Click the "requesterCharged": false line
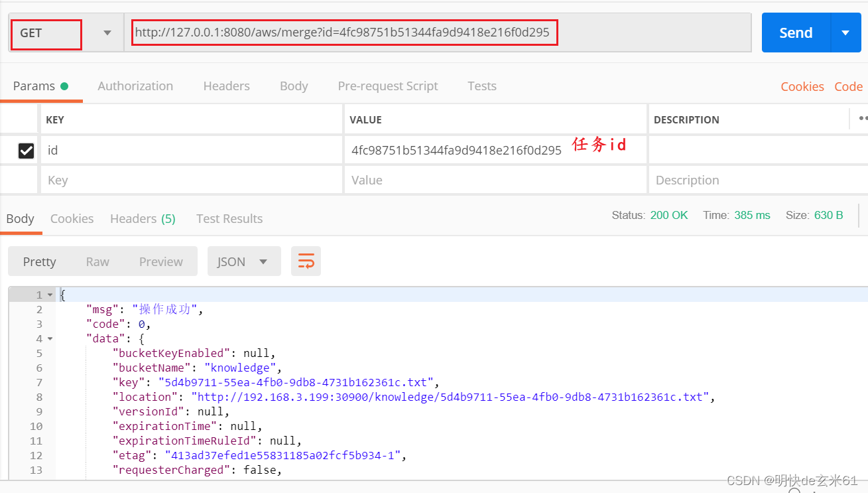The width and height of the screenshot is (868, 493). [x=197, y=470]
